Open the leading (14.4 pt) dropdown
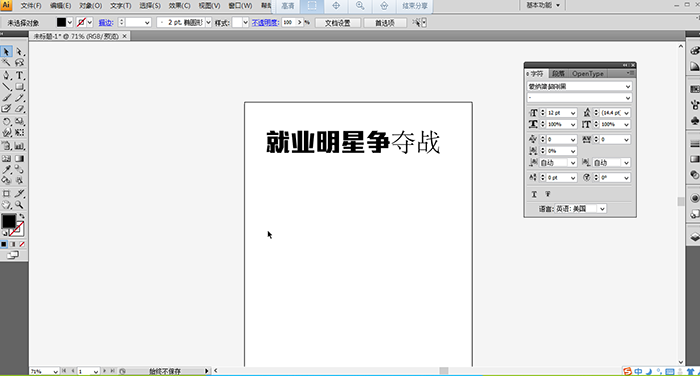This screenshot has height=376, width=700. (x=626, y=113)
